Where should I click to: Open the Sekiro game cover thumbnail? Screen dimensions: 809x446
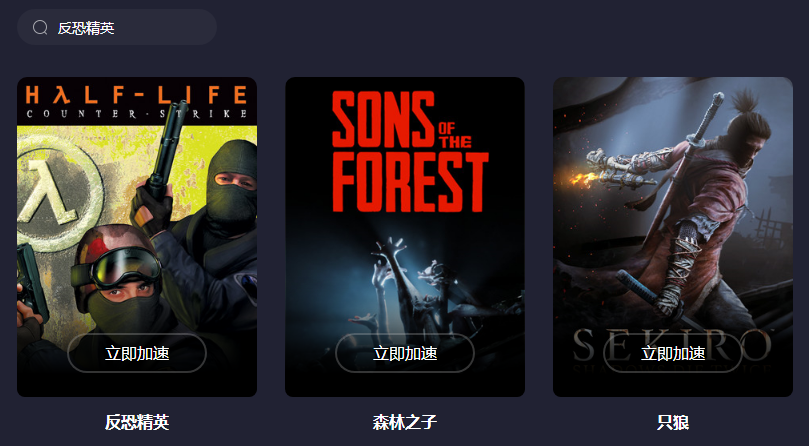pyautogui.click(x=673, y=237)
